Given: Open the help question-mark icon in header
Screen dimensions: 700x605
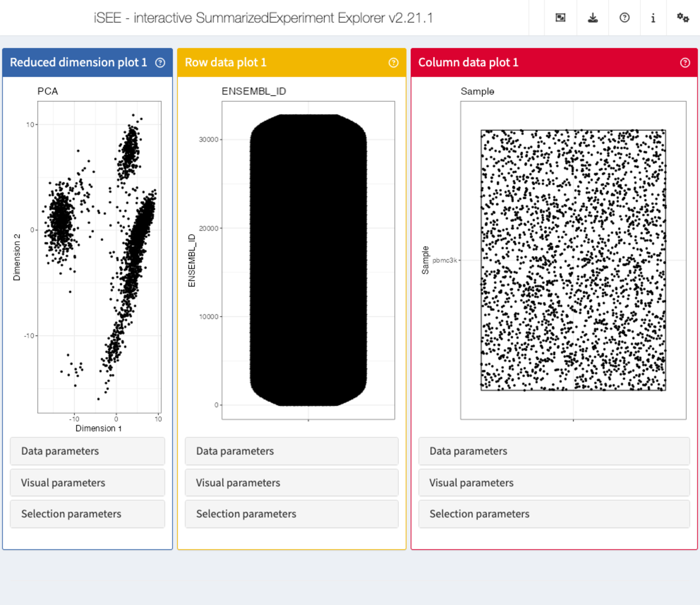Looking at the screenshot, I should [624, 18].
